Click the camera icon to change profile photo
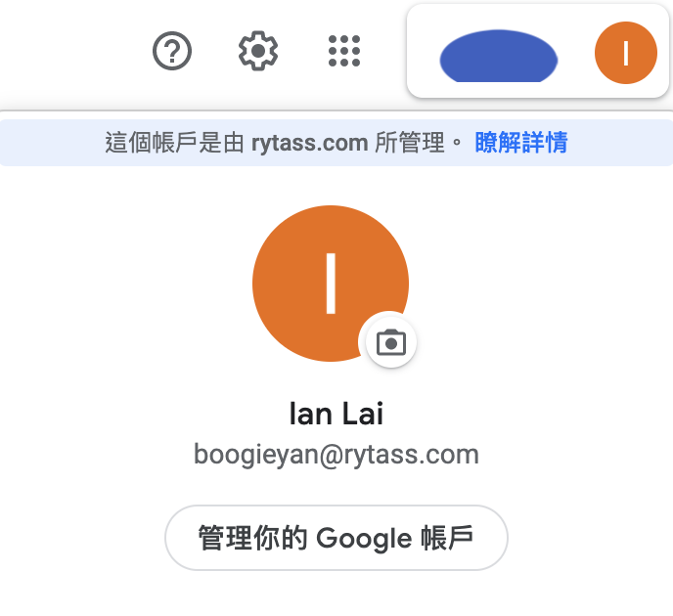The image size is (673, 616). pyautogui.click(x=391, y=342)
